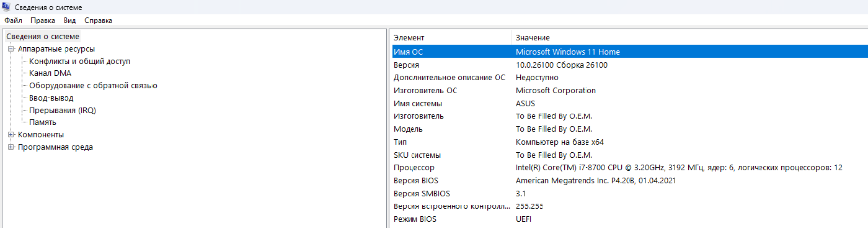Image resolution: width=868 pixels, height=228 pixels.
Task: Click the Microsoft Corporation value
Action: 556,90
